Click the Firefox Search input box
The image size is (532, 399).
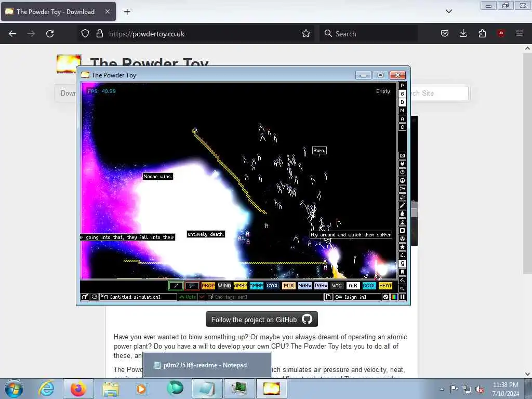pyautogui.click(x=368, y=34)
